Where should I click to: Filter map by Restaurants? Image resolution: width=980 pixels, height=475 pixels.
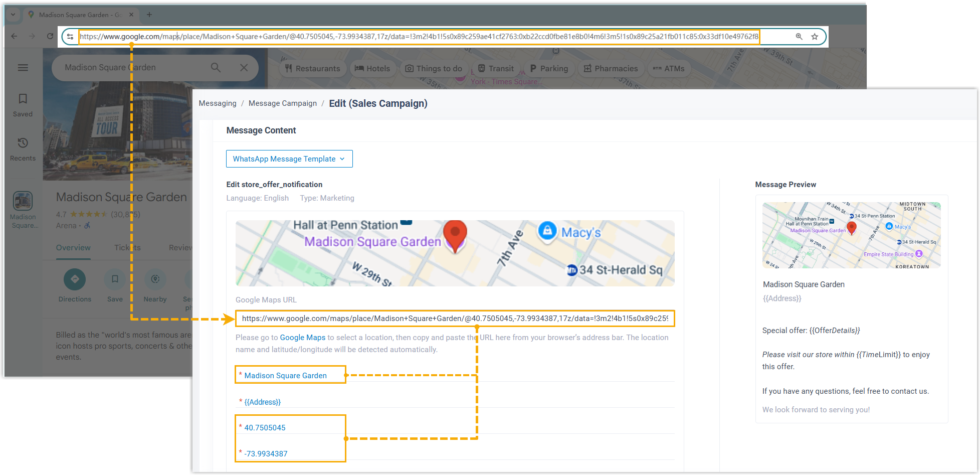tap(313, 69)
